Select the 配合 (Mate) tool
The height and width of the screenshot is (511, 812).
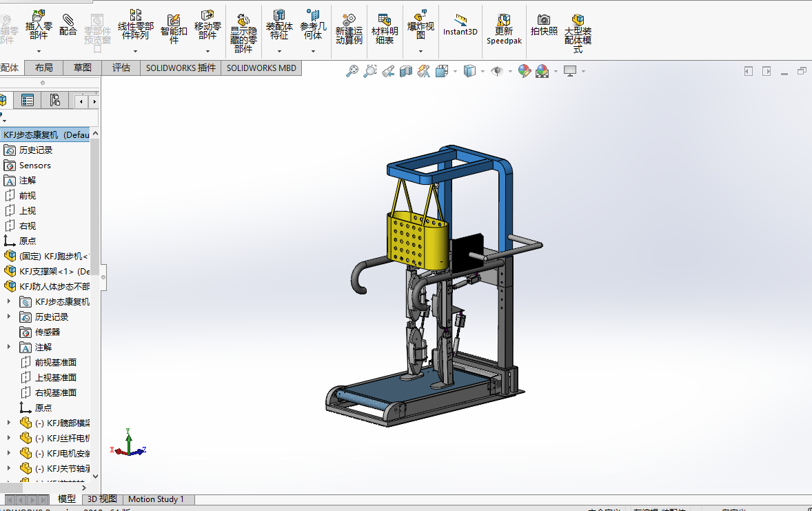(x=68, y=25)
